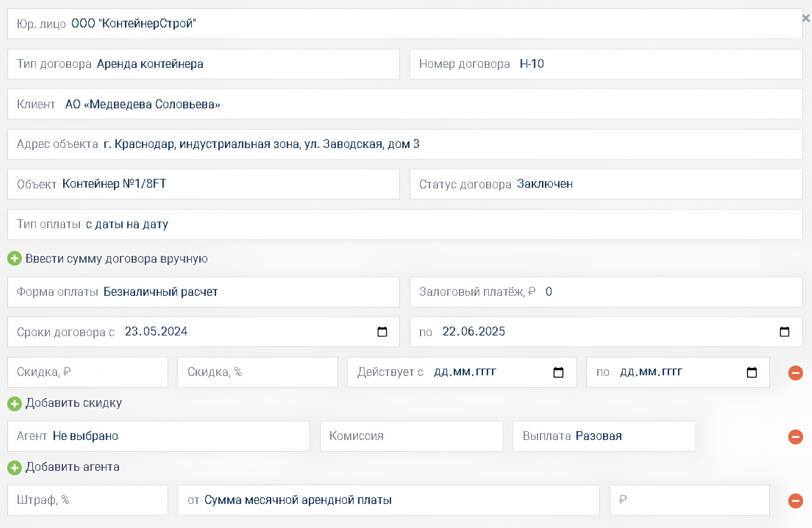Click green plus next to 'Добавить агента'
The width and height of the screenshot is (812, 528).
(14, 468)
